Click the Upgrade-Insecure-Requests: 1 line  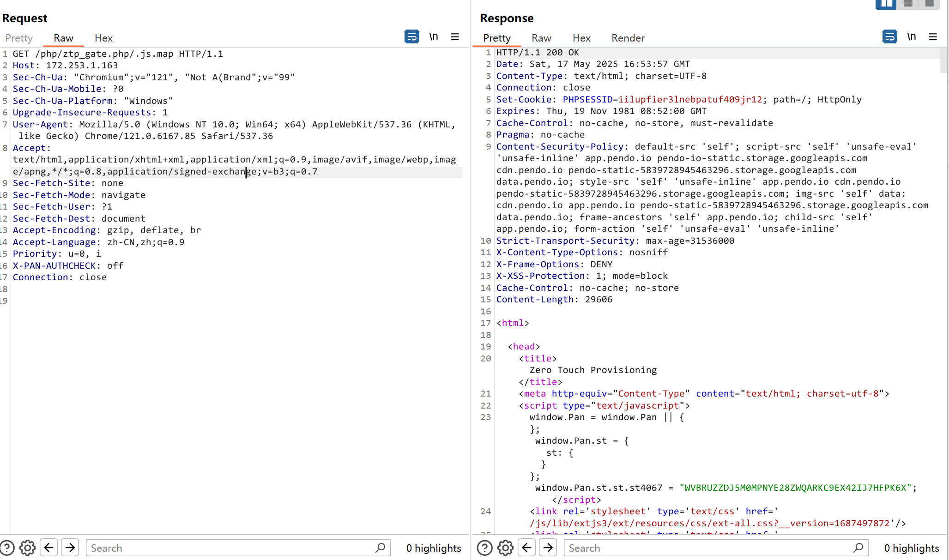[x=90, y=113]
